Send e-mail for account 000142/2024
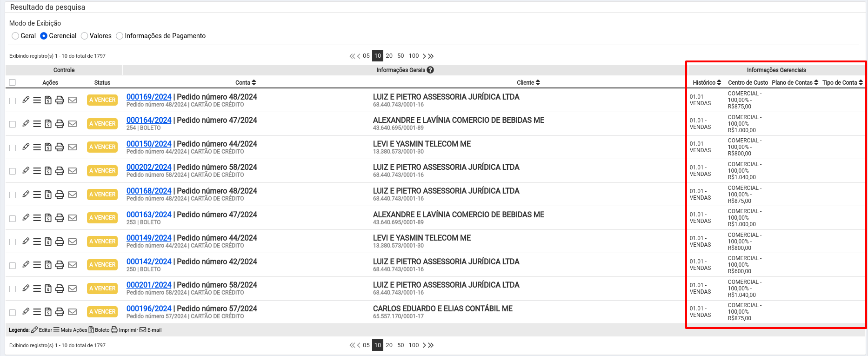 [72, 265]
